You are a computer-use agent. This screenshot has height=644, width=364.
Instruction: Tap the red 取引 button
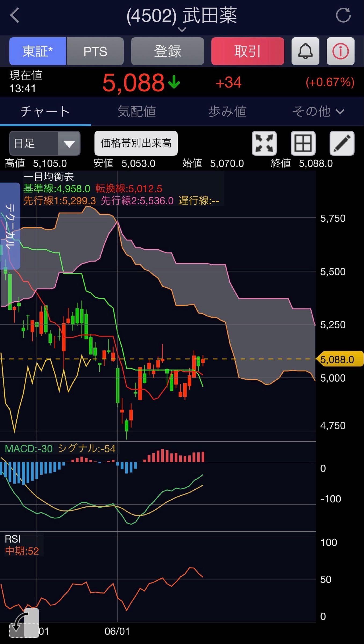click(x=247, y=51)
